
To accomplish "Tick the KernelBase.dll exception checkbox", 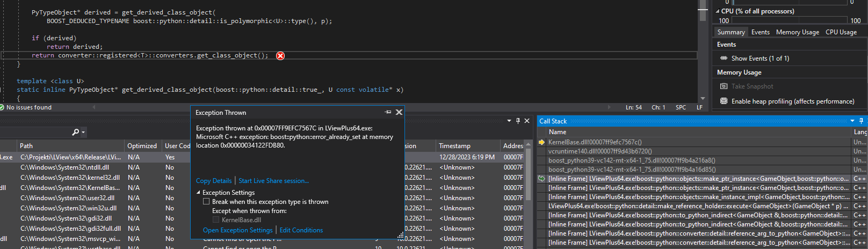I will click(x=216, y=219).
